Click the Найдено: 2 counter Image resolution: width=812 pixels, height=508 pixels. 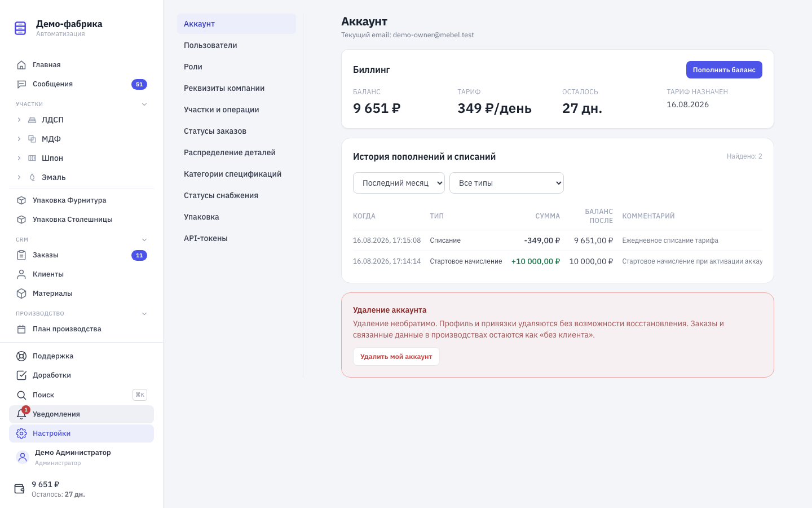(x=744, y=156)
